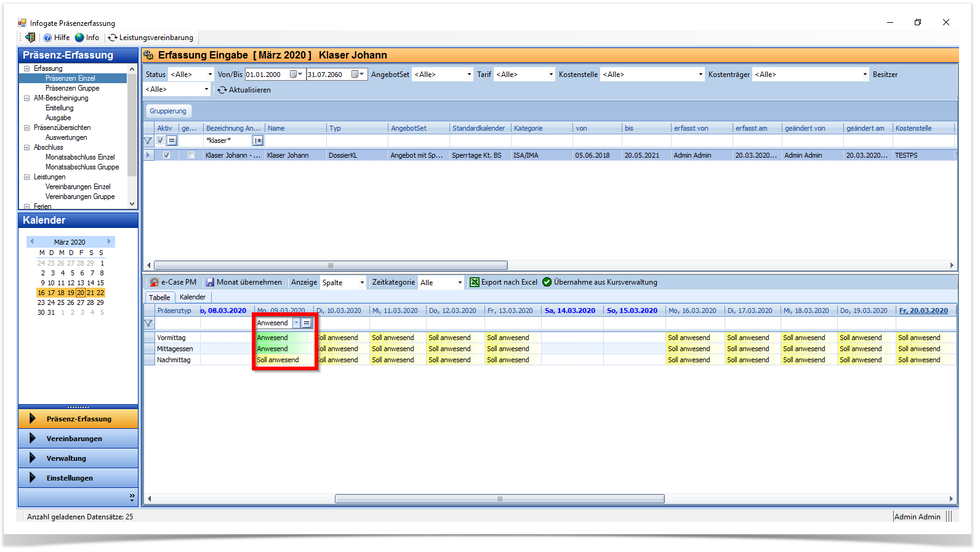Switch to the Kalender tab
The height and width of the screenshot is (552, 980).
(x=193, y=297)
